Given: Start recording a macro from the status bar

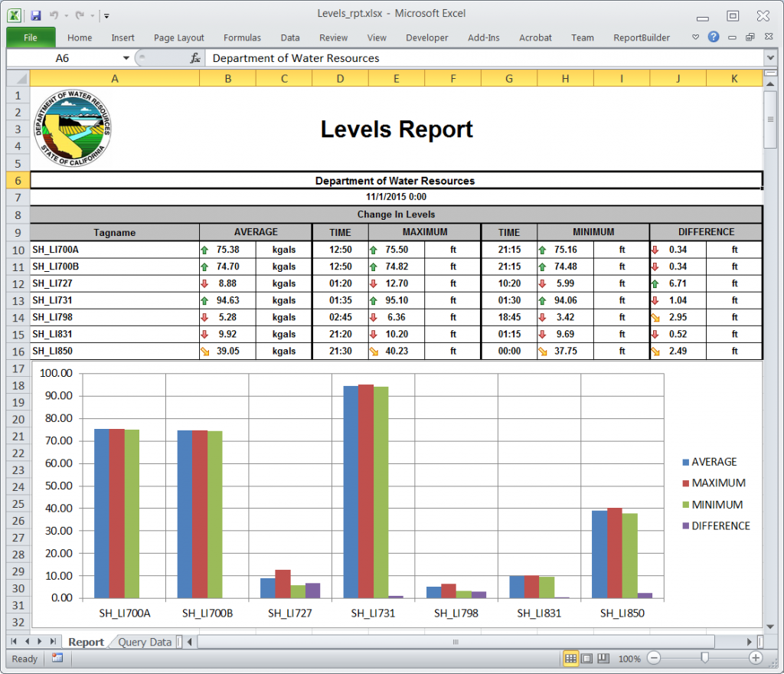Looking at the screenshot, I should [57, 659].
